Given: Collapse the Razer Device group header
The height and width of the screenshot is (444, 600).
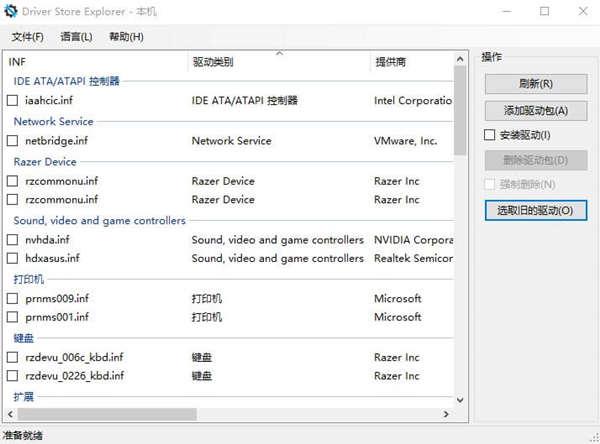Looking at the screenshot, I should coord(44,161).
